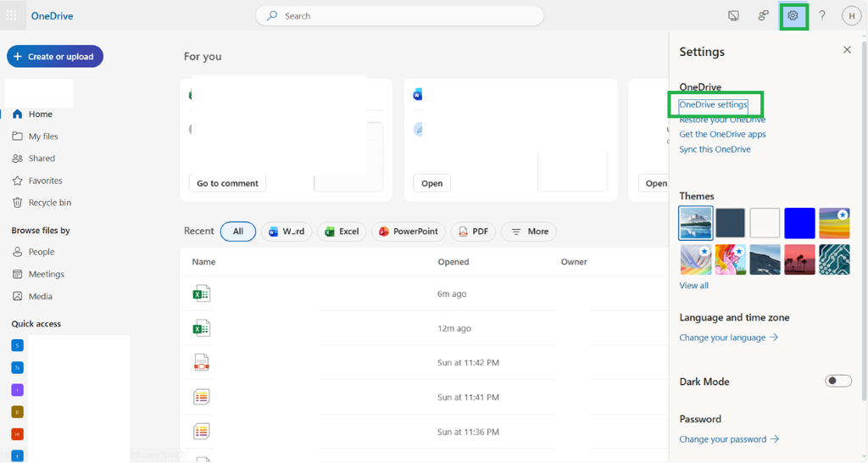Click the first blue Quick access icon
Viewport: 868px width, 463px height.
pyautogui.click(x=17, y=346)
